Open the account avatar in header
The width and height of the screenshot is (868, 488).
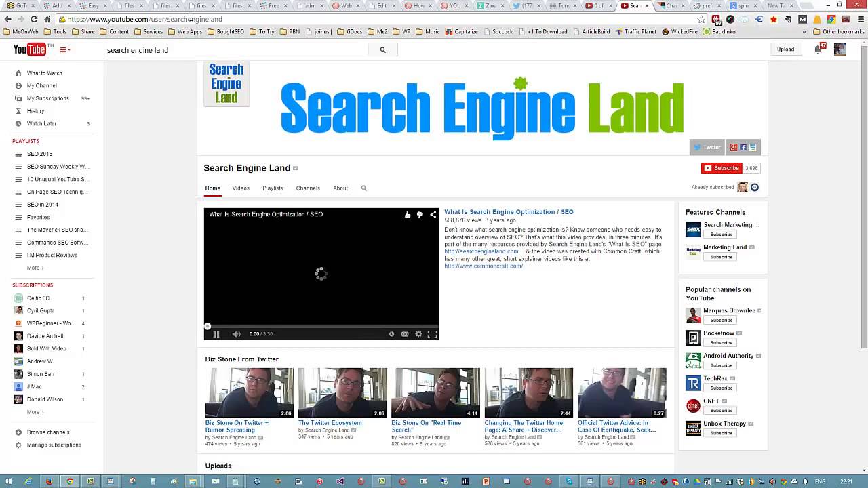[x=840, y=49]
